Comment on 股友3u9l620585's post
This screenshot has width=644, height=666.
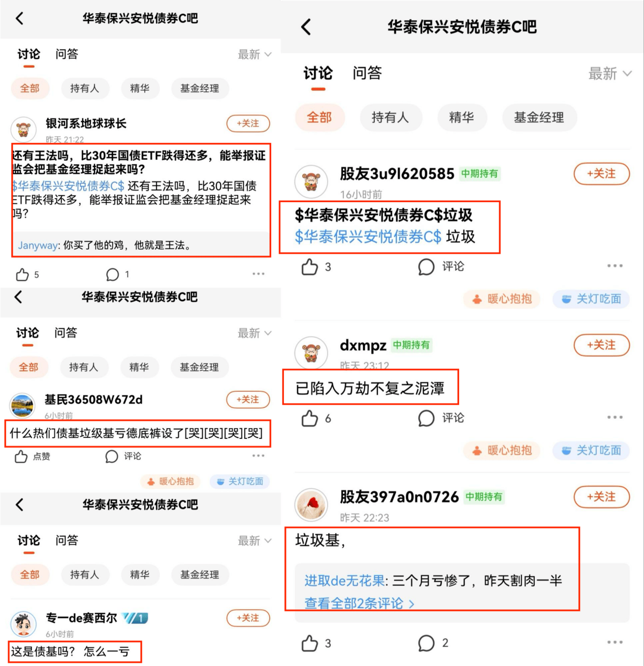441,267
